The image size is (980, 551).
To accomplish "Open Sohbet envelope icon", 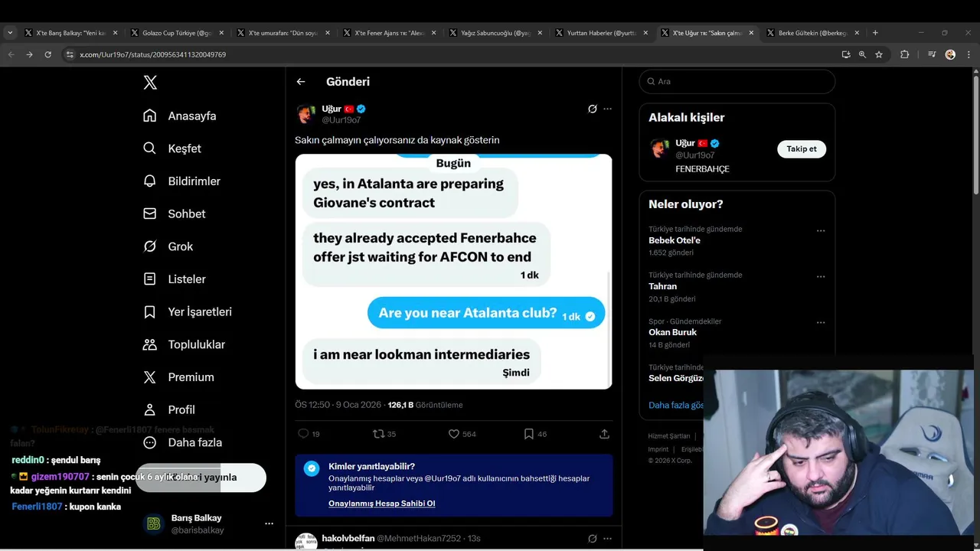I will point(150,214).
